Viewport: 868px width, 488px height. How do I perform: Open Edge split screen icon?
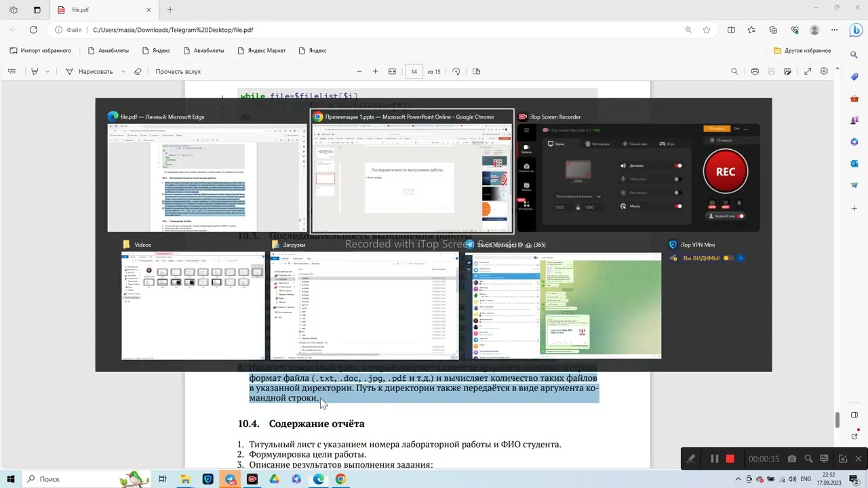731,30
